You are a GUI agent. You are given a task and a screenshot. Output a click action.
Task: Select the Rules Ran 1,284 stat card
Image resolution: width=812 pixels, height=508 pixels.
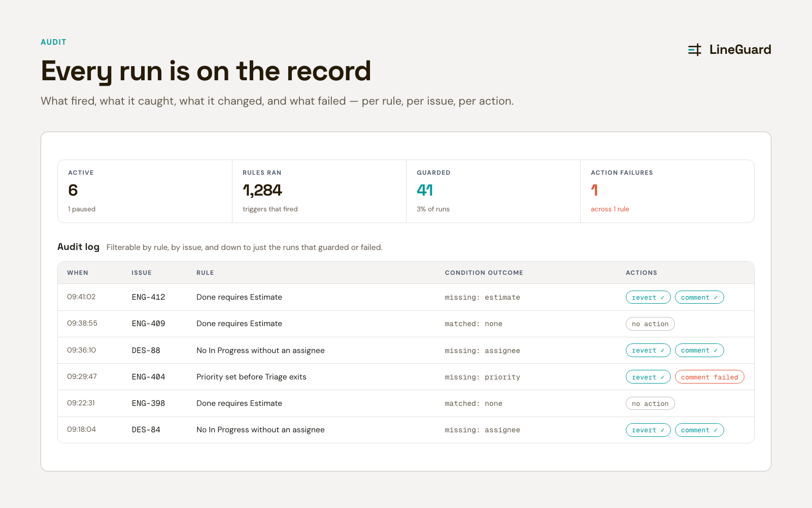319,191
